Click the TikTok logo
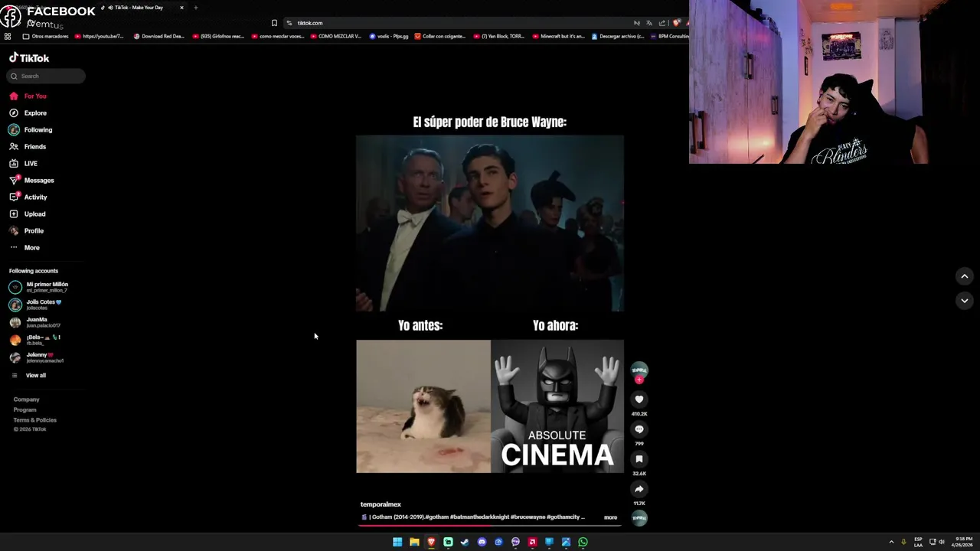This screenshot has width=980, height=551. [x=29, y=58]
